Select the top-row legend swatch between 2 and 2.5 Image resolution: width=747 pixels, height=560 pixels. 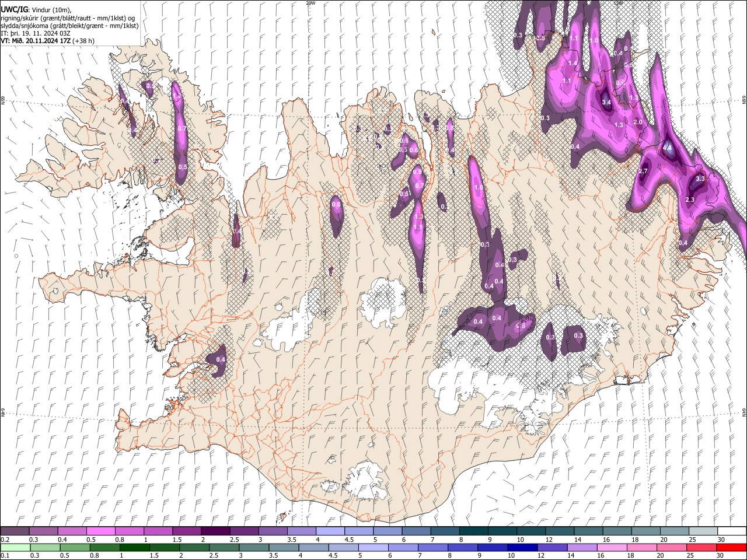click(x=215, y=531)
